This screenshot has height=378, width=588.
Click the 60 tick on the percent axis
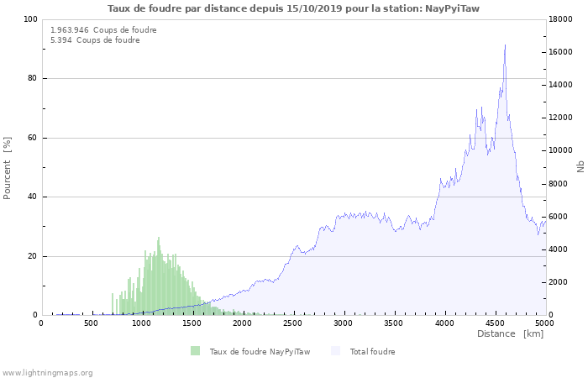33,138
